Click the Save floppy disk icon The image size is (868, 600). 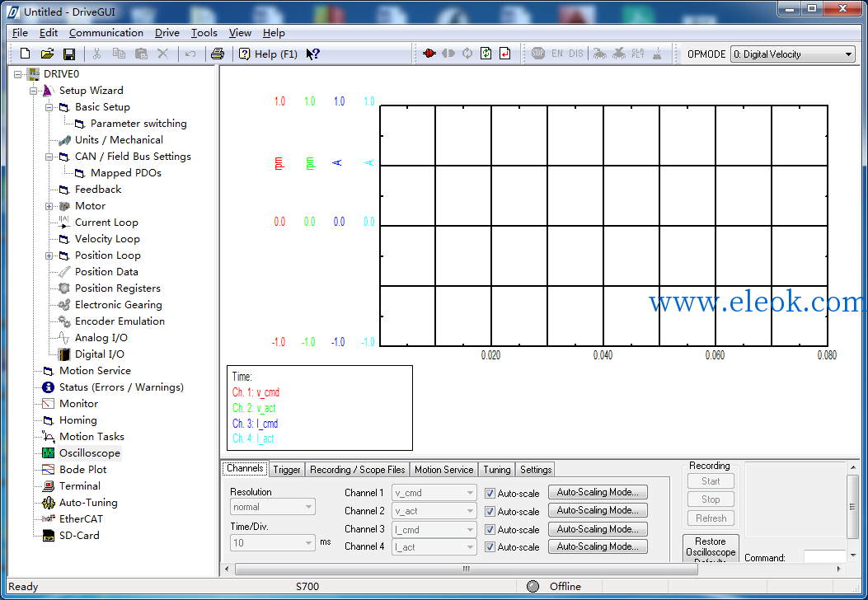click(69, 54)
